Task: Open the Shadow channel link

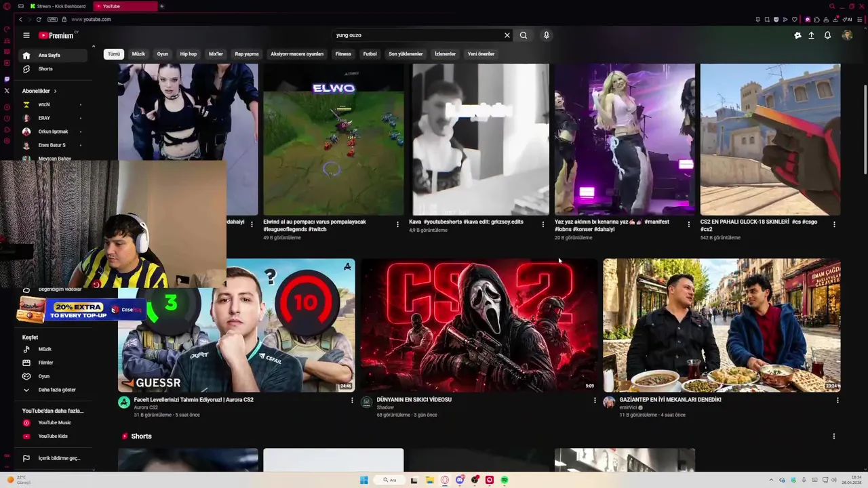Action: coord(385,407)
